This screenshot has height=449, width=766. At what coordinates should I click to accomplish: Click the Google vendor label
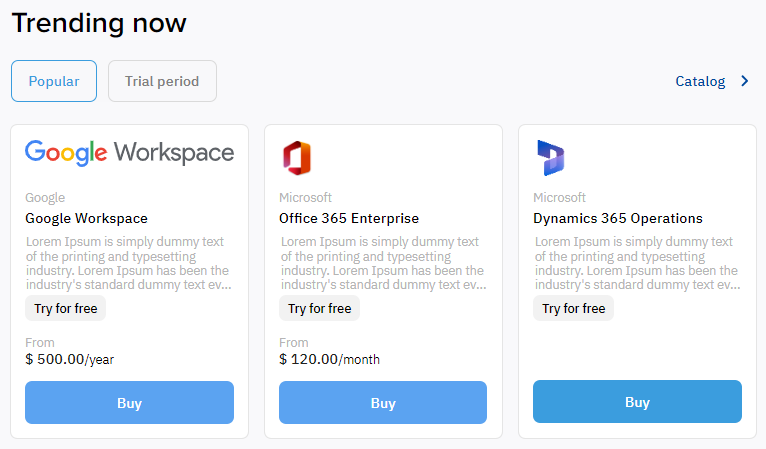point(45,197)
